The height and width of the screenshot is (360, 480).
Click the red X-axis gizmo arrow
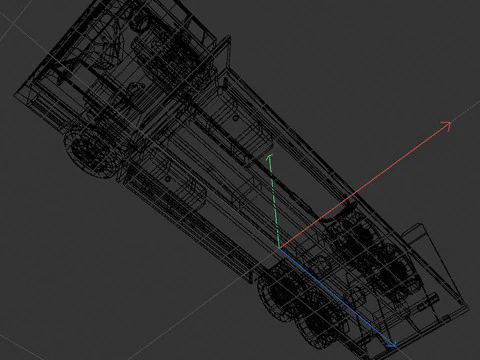(x=365, y=185)
